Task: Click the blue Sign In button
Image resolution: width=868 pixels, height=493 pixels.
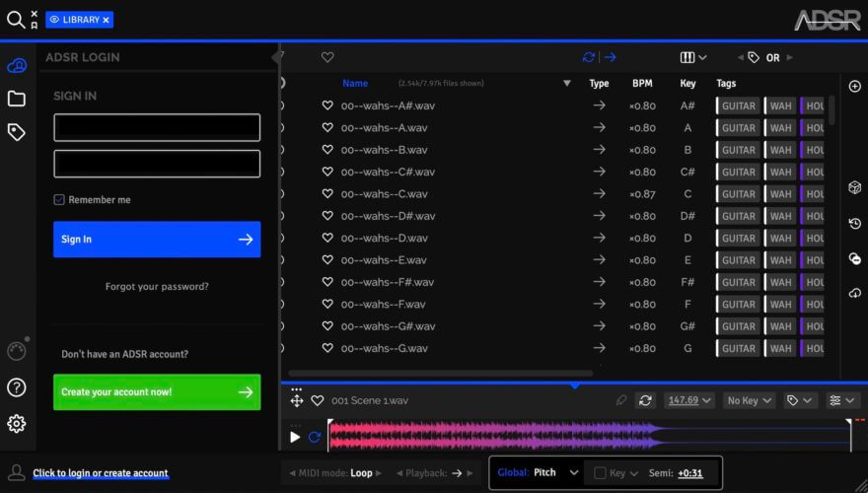Action: pyautogui.click(x=157, y=239)
